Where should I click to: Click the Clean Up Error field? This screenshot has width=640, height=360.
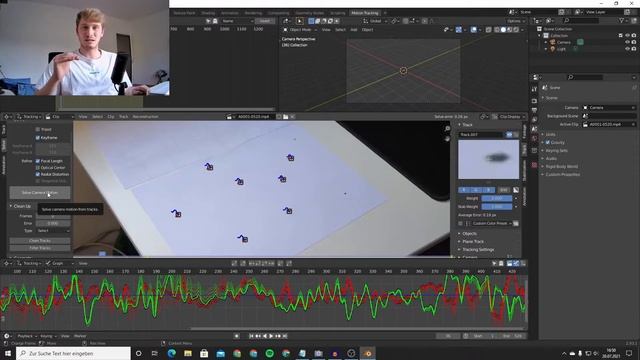pos(53,223)
